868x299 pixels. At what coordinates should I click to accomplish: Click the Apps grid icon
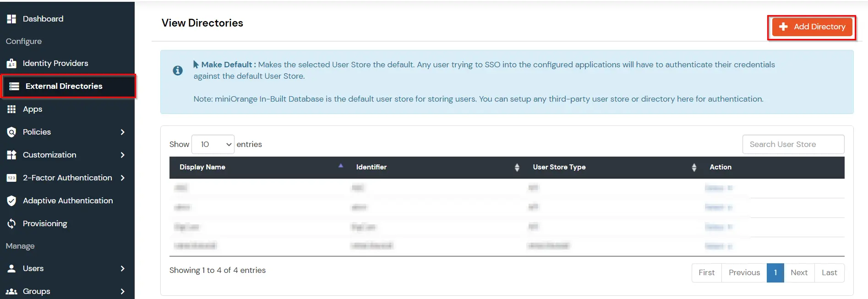tap(11, 109)
